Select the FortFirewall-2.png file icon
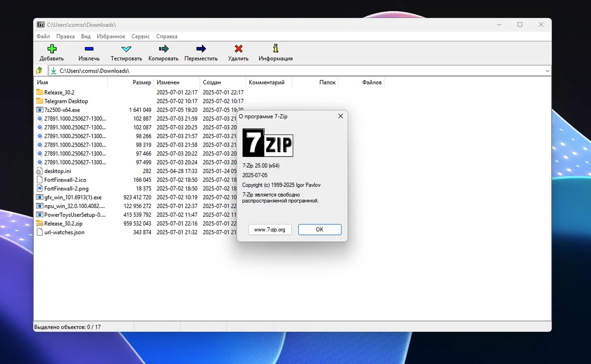The width and height of the screenshot is (591, 364). point(39,188)
